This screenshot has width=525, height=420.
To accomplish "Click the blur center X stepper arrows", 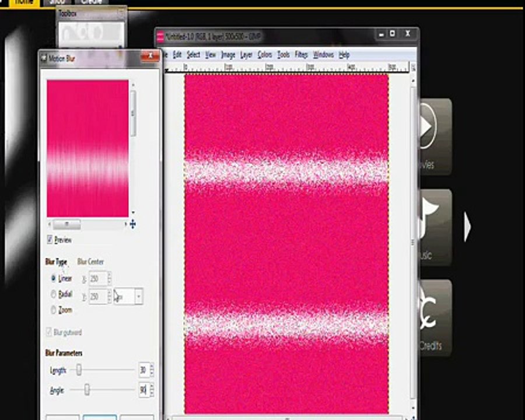I will click(109, 278).
